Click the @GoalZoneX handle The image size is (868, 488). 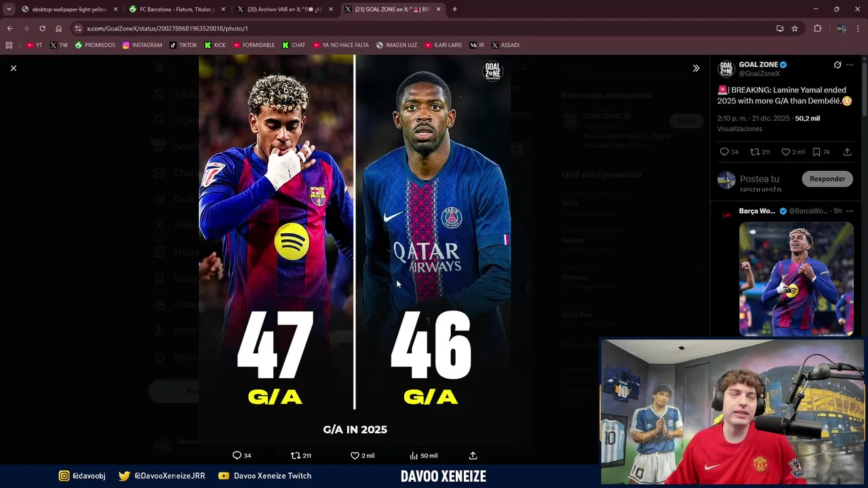tap(759, 73)
